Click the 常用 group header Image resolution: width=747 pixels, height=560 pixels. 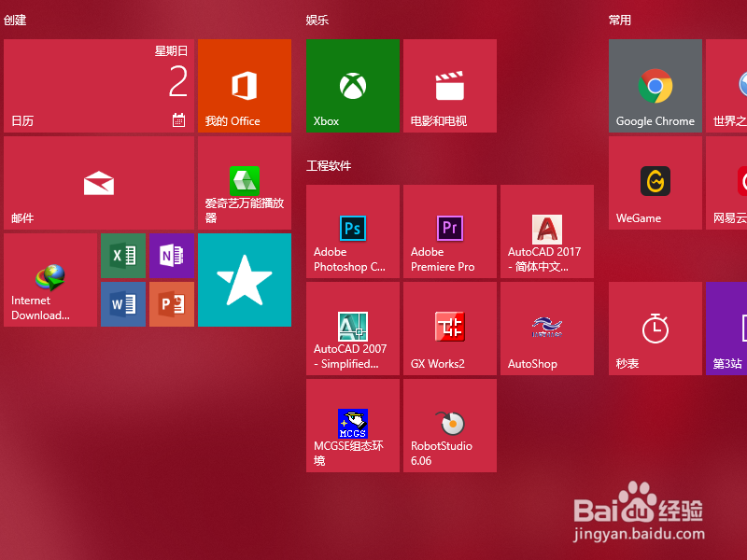point(620,20)
